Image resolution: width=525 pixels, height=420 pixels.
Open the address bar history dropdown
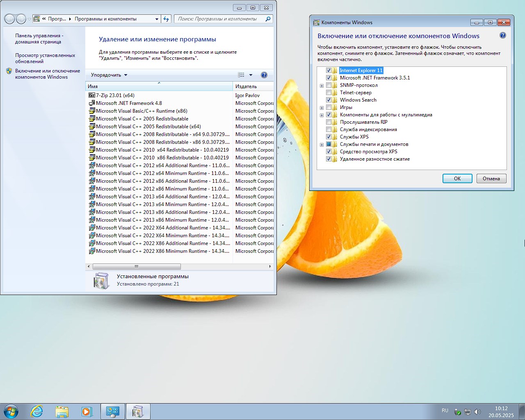tap(157, 19)
